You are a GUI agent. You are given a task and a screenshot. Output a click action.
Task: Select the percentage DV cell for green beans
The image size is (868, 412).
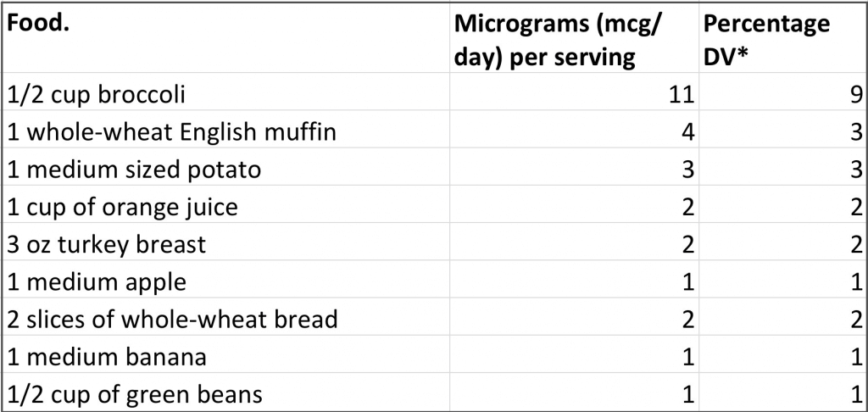point(781,394)
